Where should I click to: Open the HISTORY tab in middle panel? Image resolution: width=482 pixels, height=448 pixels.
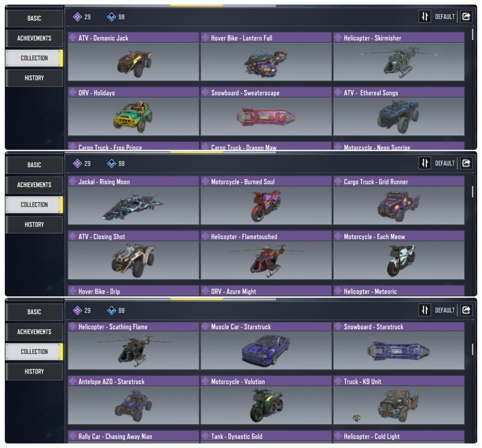(x=34, y=224)
